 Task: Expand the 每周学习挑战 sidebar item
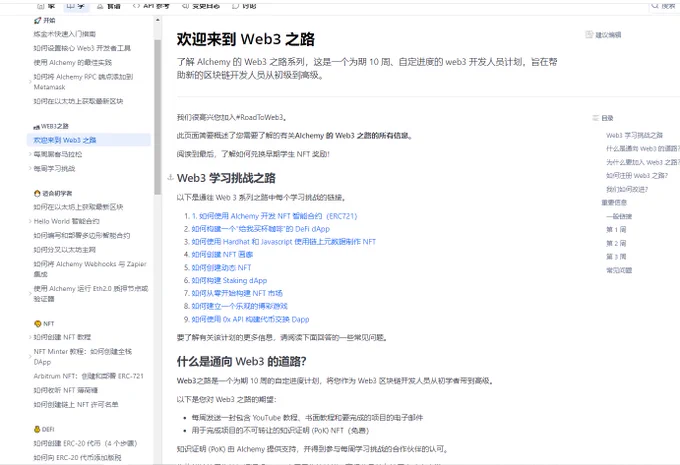[x=30, y=168]
